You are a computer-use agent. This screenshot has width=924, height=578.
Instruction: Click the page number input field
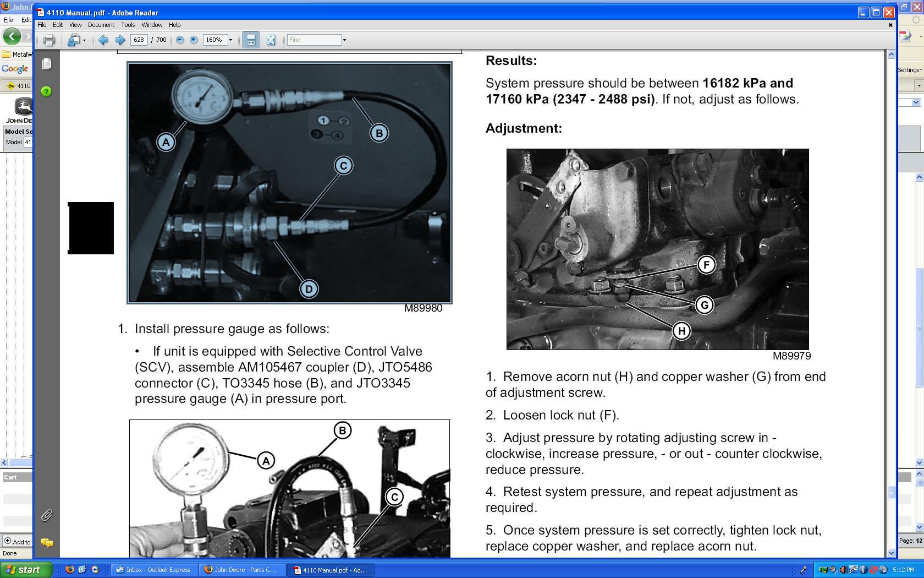pyautogui.click(x=139, y=40)
